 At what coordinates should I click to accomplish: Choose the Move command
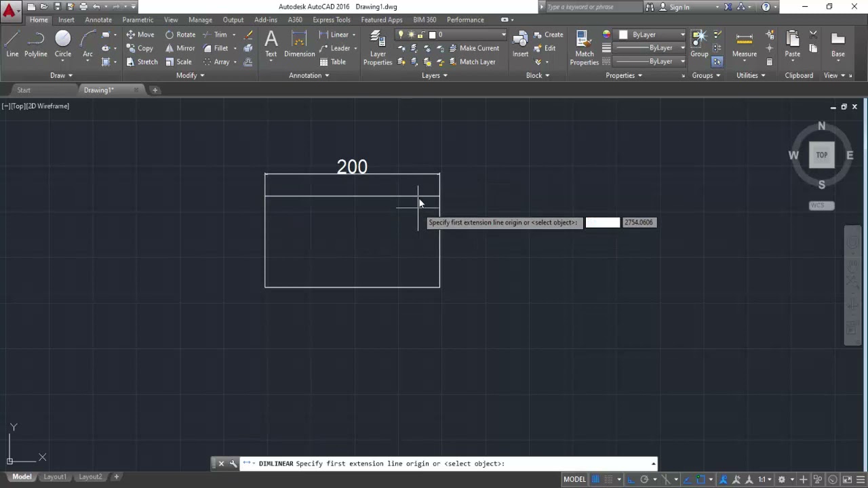140,35
